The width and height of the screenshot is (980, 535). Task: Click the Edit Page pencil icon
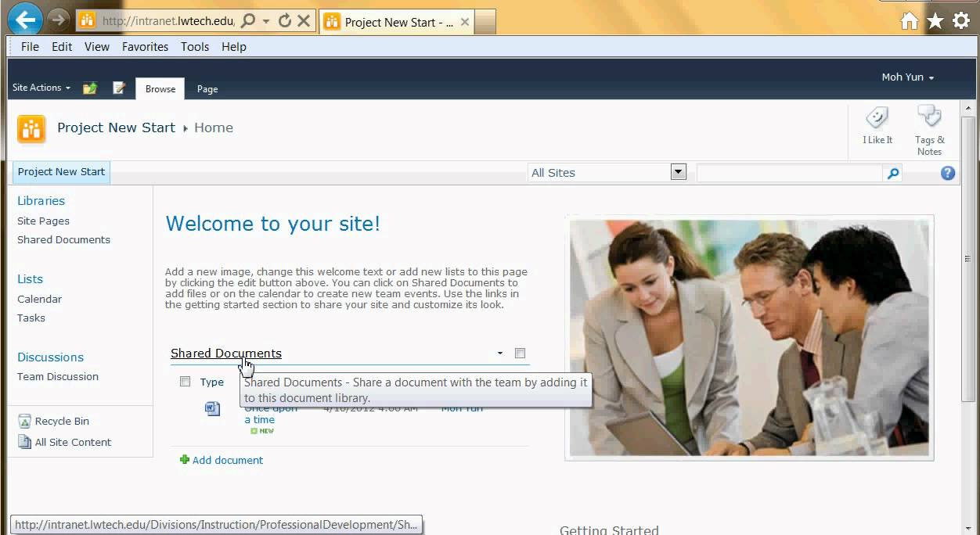coord(119,88)
